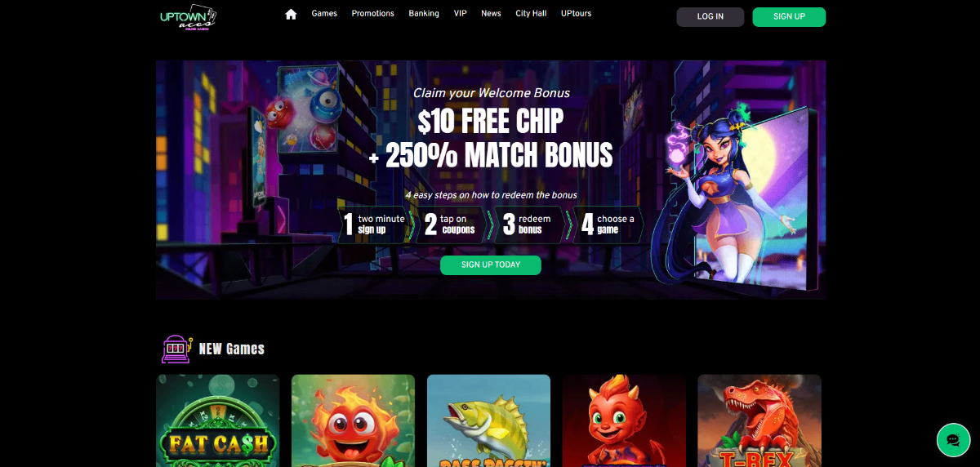Open the Promotions menu item

pyautogui.click(x=372, y=14)
